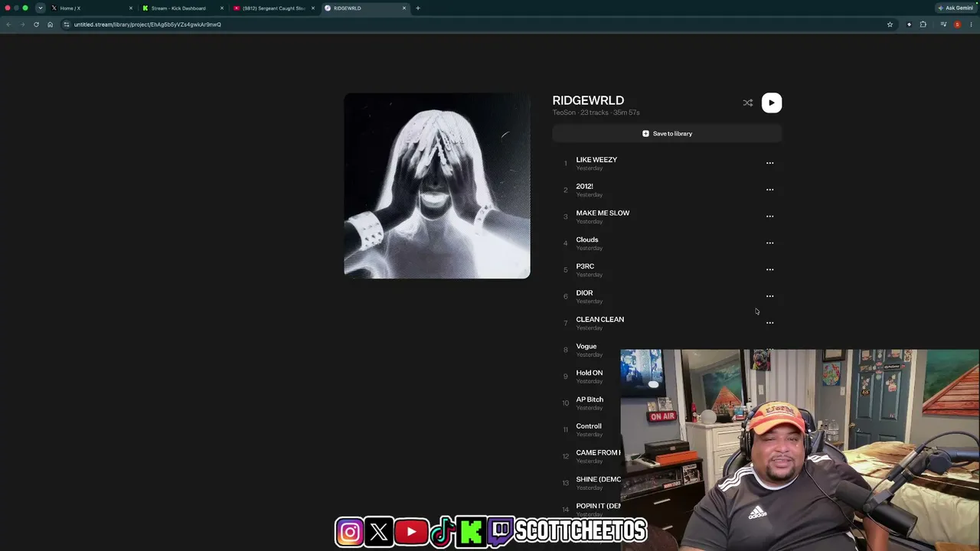Click Ask Gemini button
This screenshot has height=551, width=980.
point(955,8)
